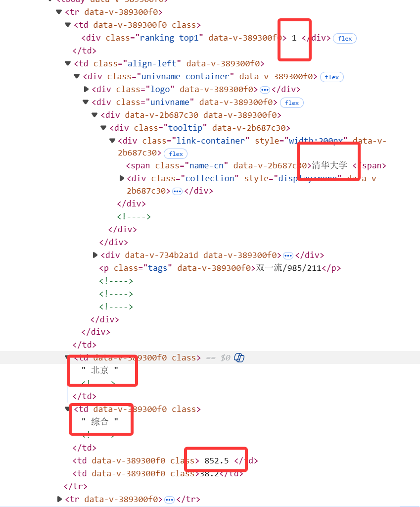Collapse the td class align-left node
420x507 pixels.
click(x=68, y=63)
